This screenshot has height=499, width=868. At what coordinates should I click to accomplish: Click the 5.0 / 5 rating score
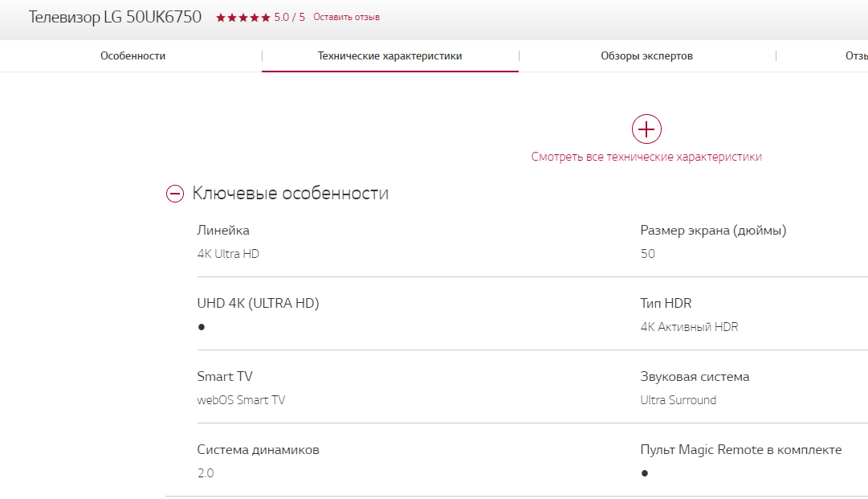tap(289, 17)
